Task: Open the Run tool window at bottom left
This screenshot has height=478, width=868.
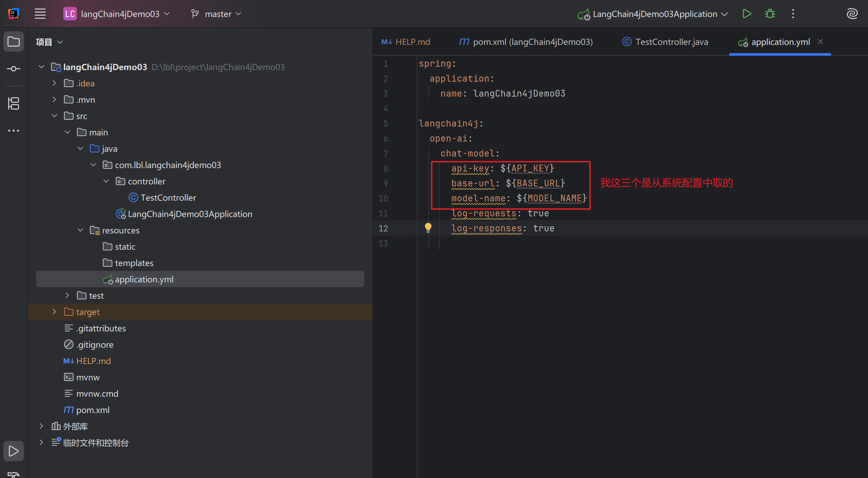Action: click(14, 451)
